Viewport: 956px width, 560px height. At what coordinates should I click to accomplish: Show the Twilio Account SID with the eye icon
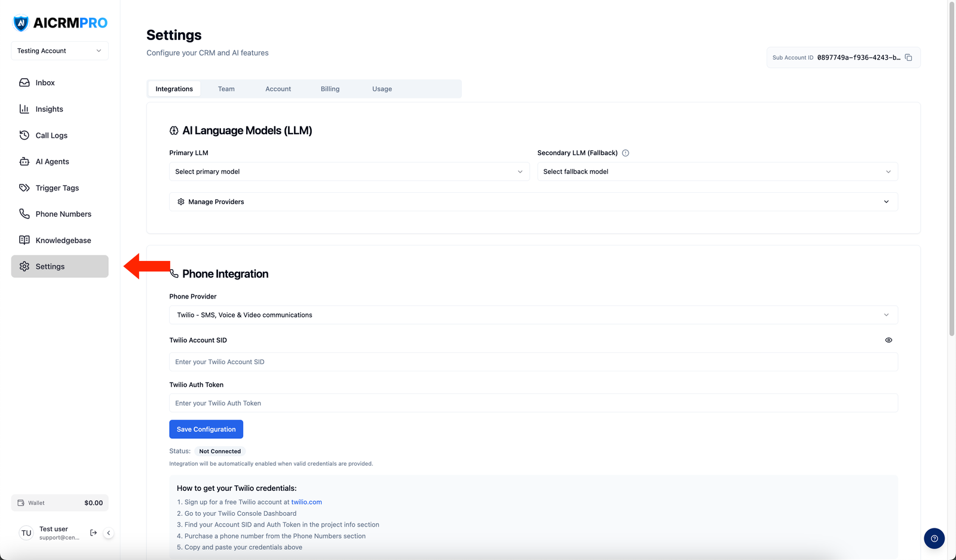point(888,340)
